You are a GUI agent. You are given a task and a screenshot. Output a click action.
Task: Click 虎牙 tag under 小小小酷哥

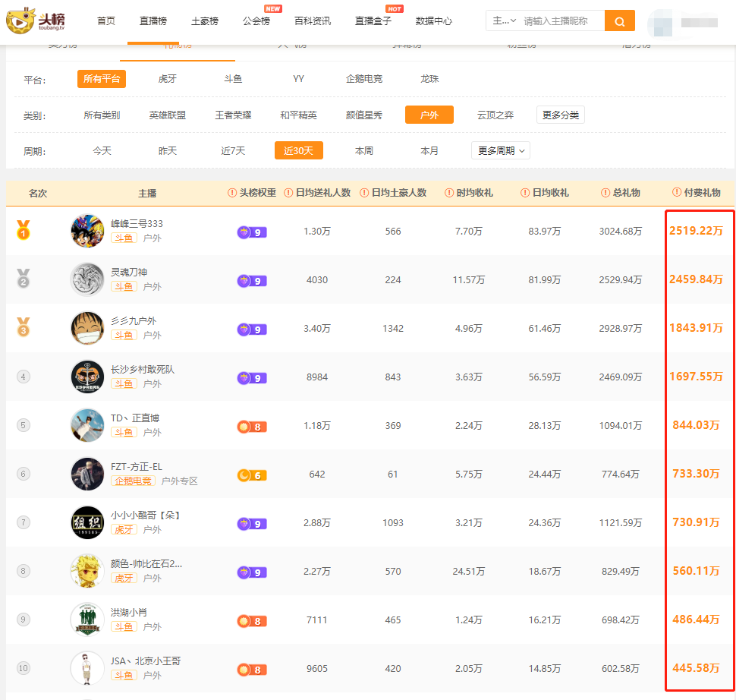pyautogui.click(x=124, y=529)
